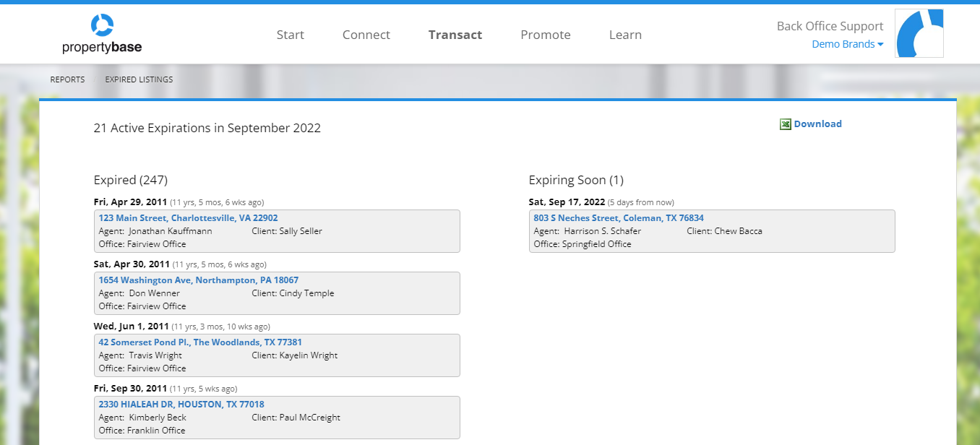Image resolution: width=980 pixels, height=445 pixels.
Task: Open the EXPIRED LISTINGS view
Action: tap(139, 79)
